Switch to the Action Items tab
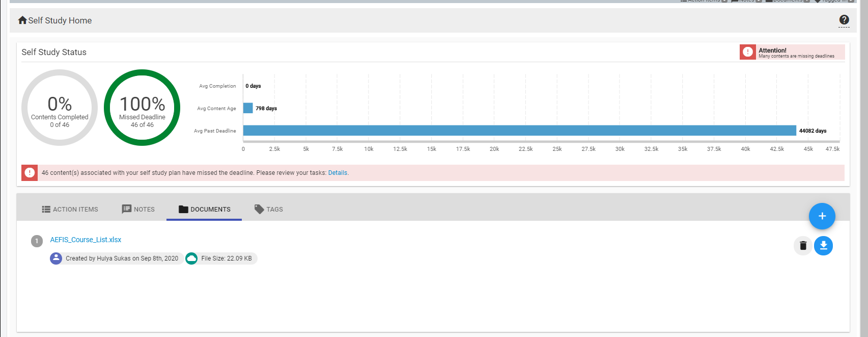Screen dimensions: 868x337 (x=70, y=209)
